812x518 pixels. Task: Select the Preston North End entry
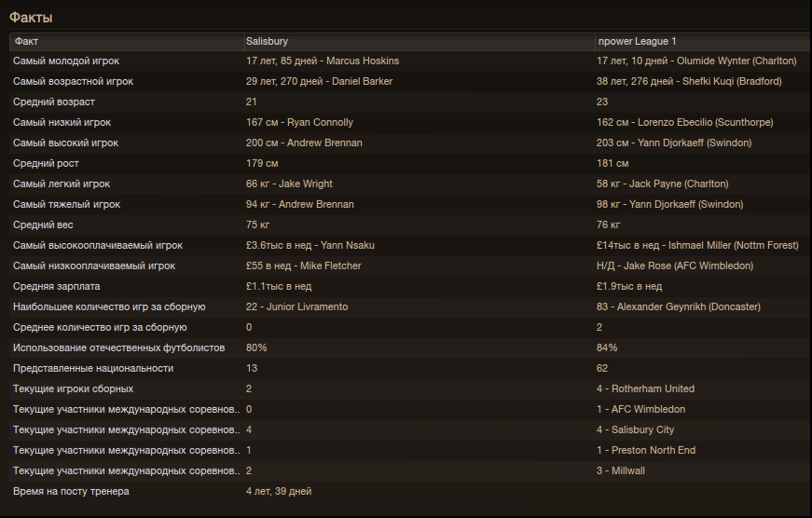(654, 450)
